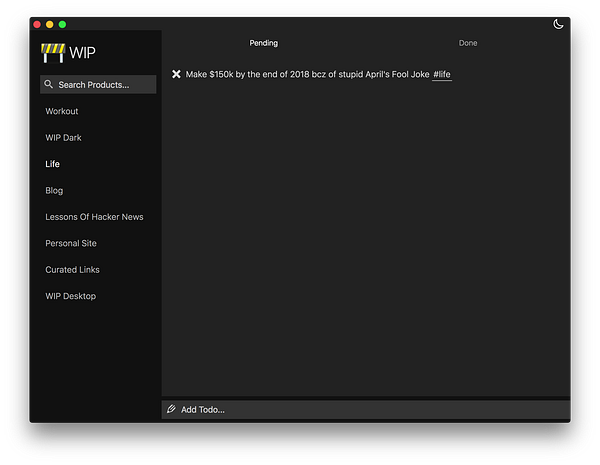Open the Workout product

(62, 111)
